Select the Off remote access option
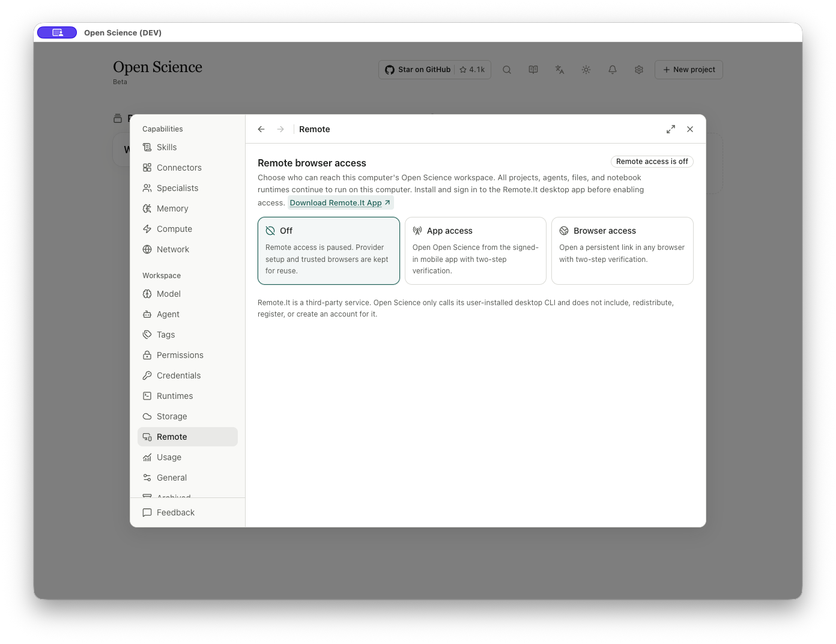Viewport: 836px width, 644px height. (329, 251)
